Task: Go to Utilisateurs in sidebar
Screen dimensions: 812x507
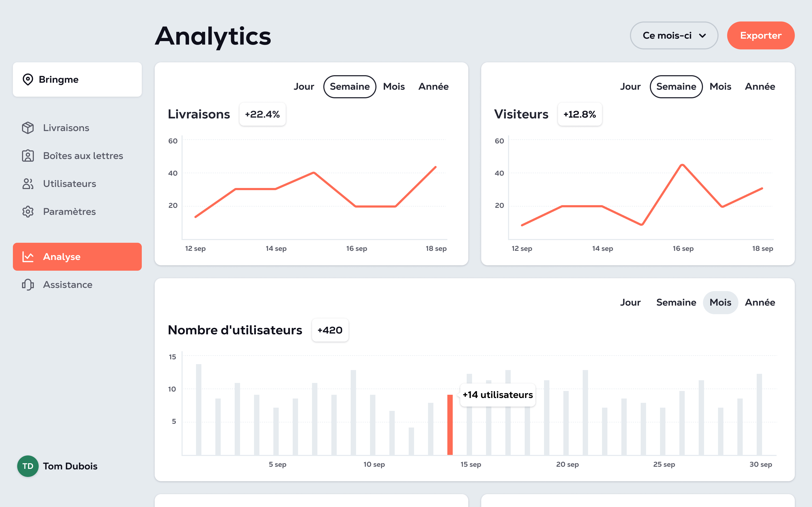Action: point(77,184)
